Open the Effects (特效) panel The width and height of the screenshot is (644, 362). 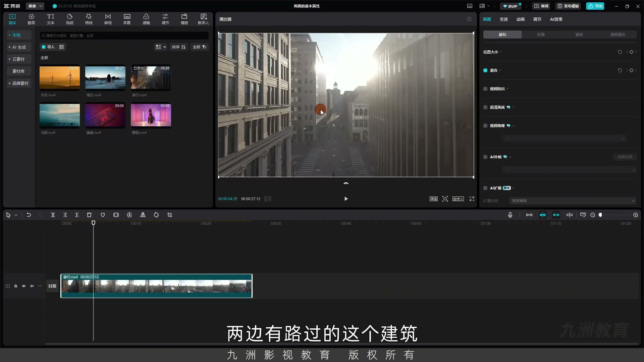pos(89,19)
